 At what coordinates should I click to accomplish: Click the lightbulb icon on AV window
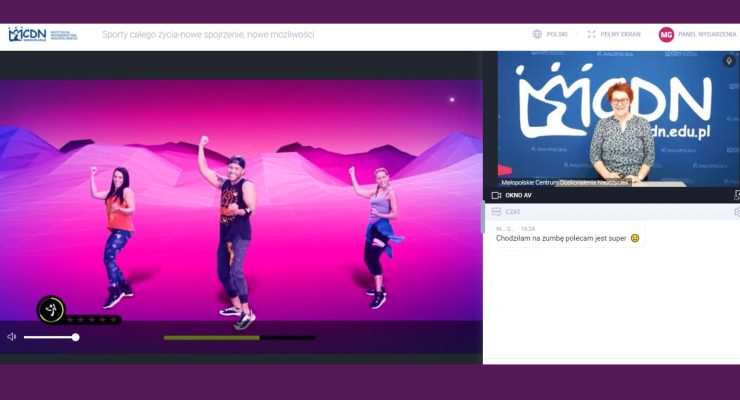[729, 61]
